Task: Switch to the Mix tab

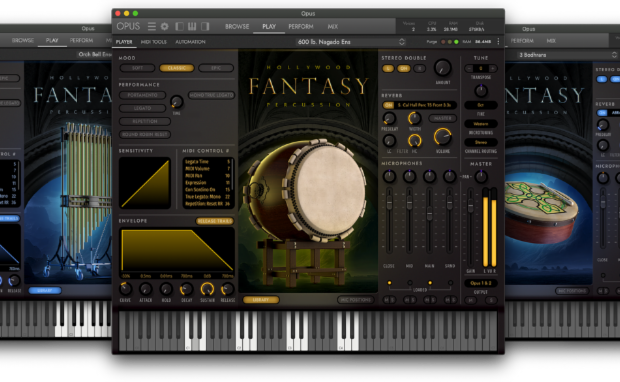Action: (x=333, y=26)
